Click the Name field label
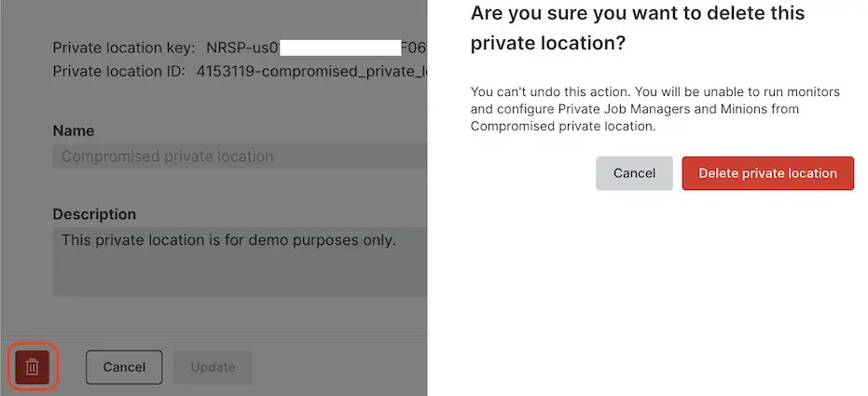The image size is (868, 396). (74, 130)
